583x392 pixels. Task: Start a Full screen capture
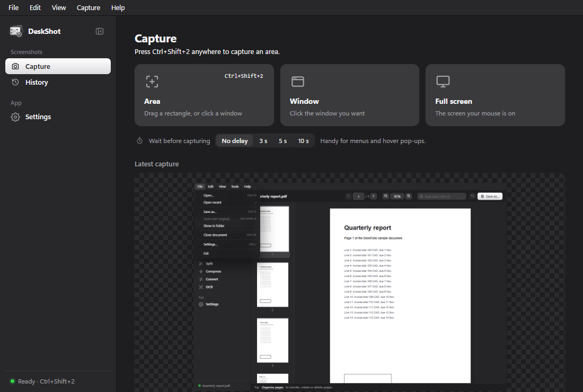pyautogui.click(x=495, y=95)
